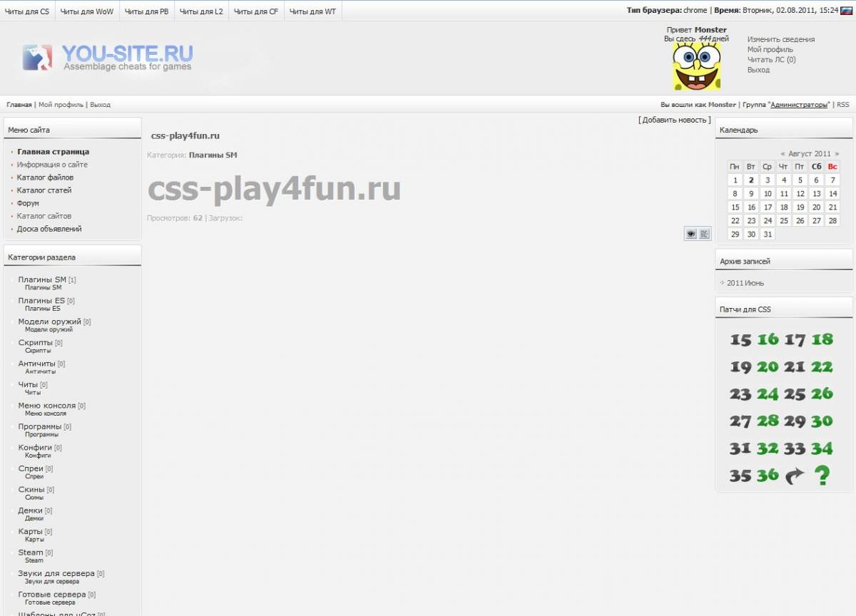Open CSS patch number 24
This screenshot has height=616, width=856.
pyautogui.click(x=768, y=394)
